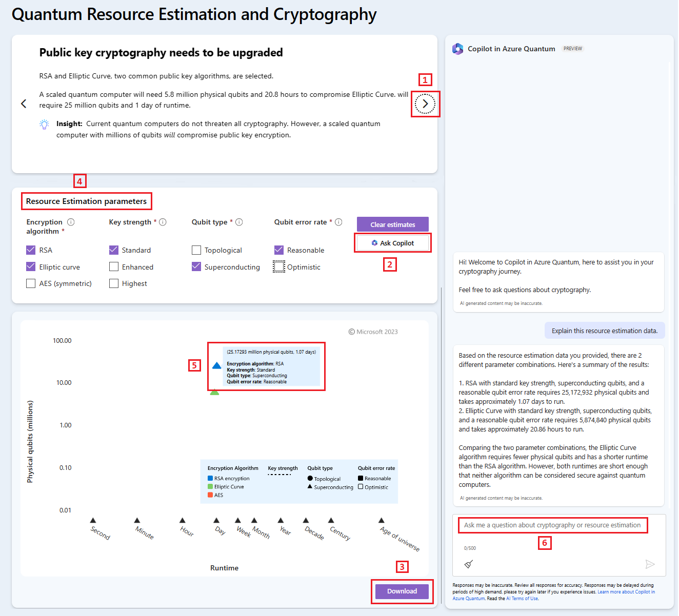This screenshot has width=679, height=616.
Task: Open info tooltip for Encryption algorithm
Action: [72, 221]
